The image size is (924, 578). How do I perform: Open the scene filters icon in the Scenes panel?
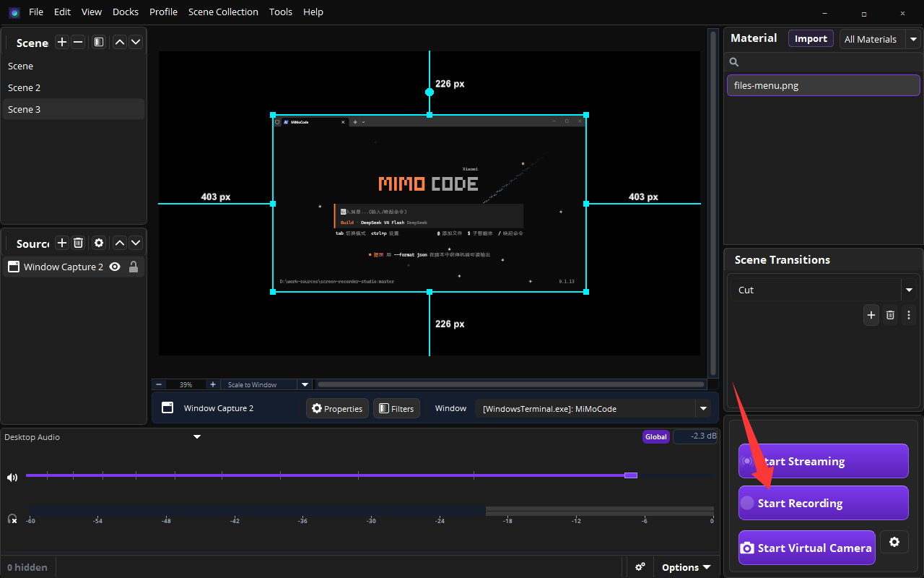point(99,42)
